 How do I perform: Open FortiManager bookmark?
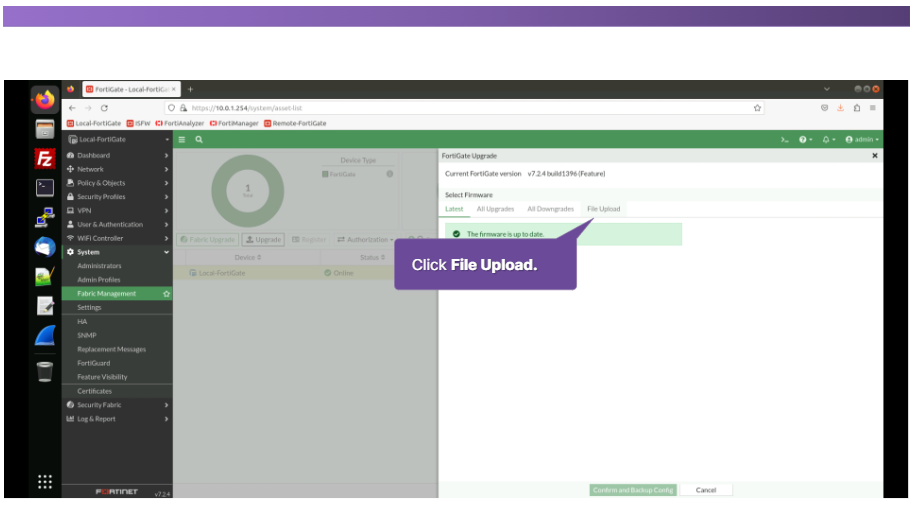pyautogui.click(x=233, y=123)
